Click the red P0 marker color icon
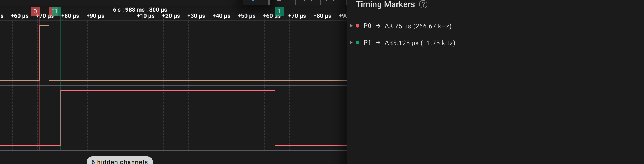 pos(358,26)
